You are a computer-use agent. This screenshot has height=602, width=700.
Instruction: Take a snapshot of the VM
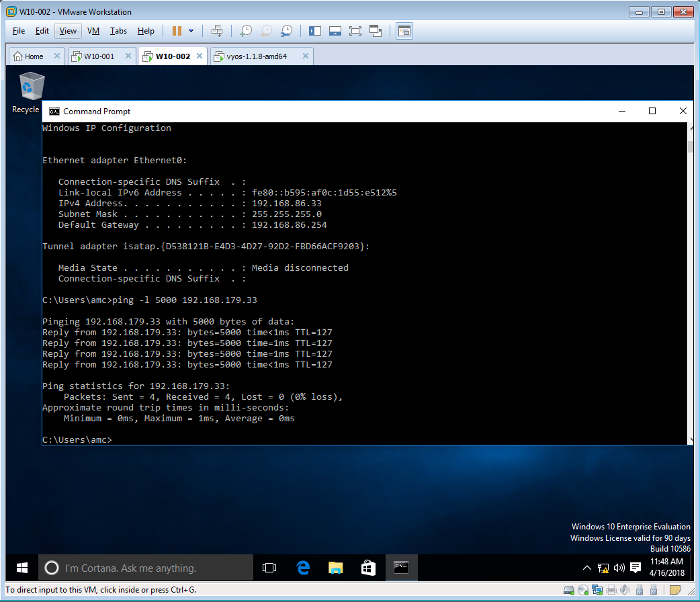(x=246, y=31)
